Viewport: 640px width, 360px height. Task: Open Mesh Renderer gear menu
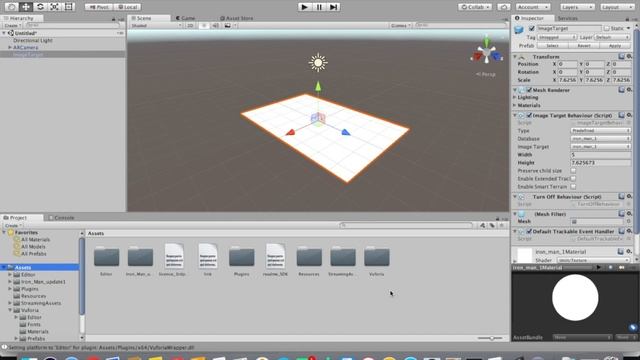[629, 89]
